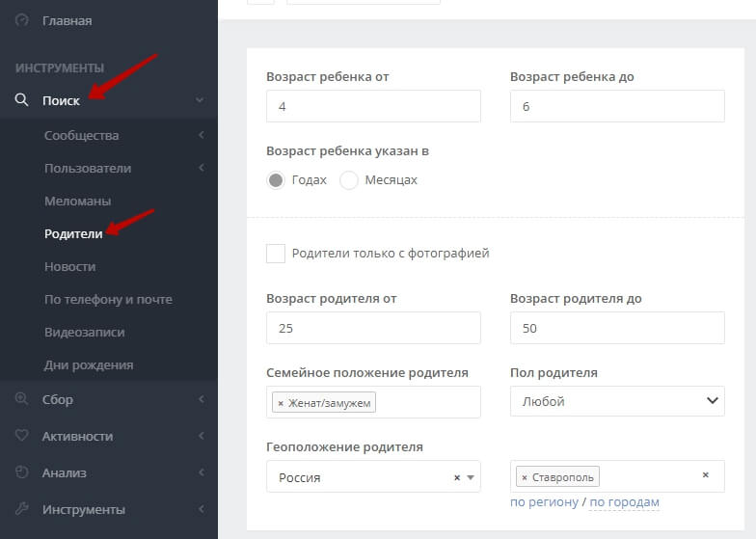This screenshot has width=756, height=539.
Task: Select the Месяцах radio option
Action: point(349,180)
